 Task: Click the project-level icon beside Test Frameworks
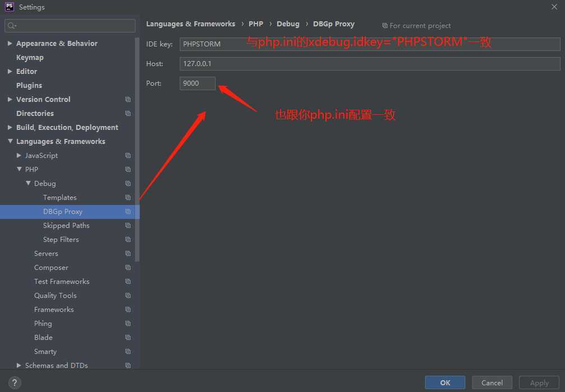pyautogui.click(x=128, y=281)
